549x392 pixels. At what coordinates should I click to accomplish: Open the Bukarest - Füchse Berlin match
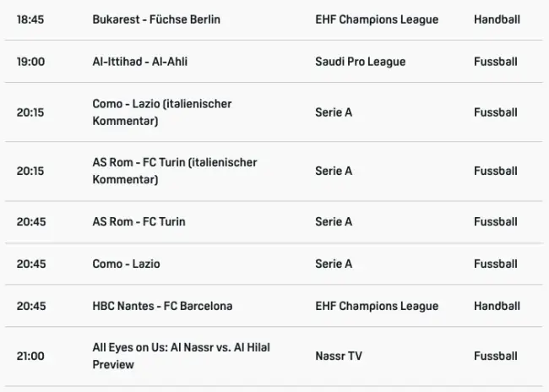(x=156, y=19)
